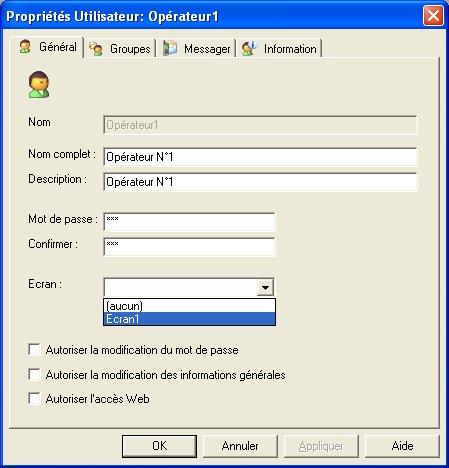Screen dimensions: 449x468
Task: Select (aucun) in the Ecran list
Action: [189, 306]
